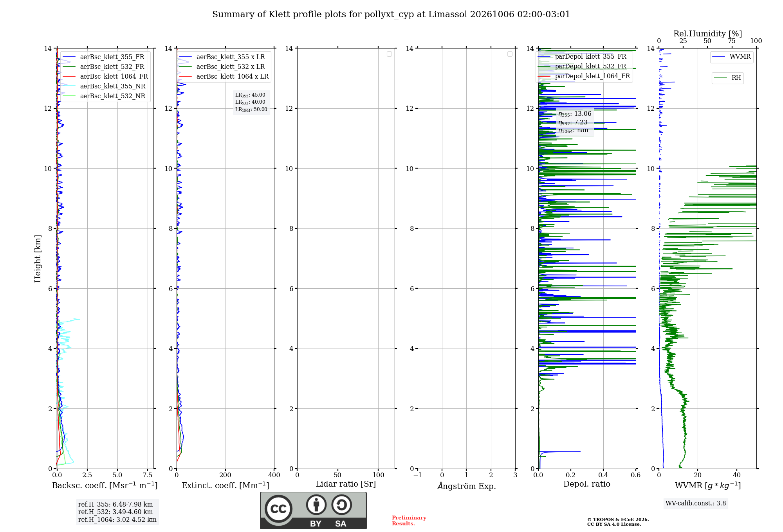Click the red Preliminary Results label

(409, 521)
